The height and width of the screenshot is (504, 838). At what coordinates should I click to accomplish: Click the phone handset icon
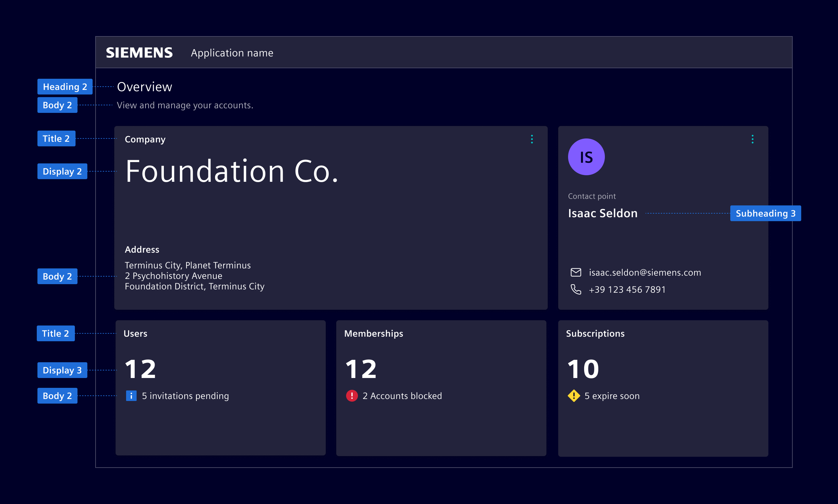[576, 289]
